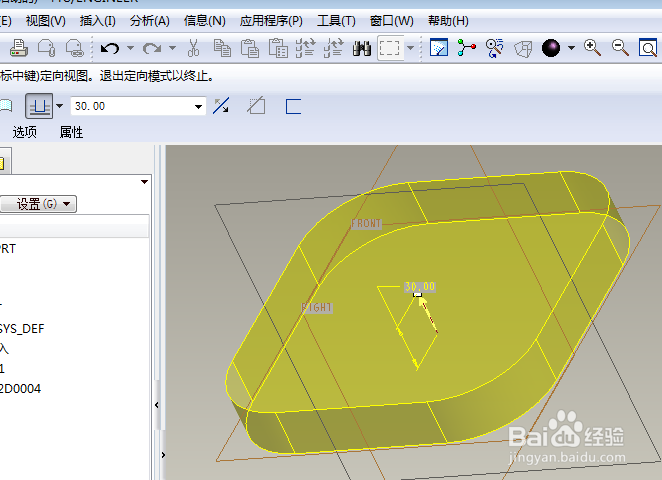Click the first Regenerate model icon
This screenshot has width=662, height=480.
pyautogui.click(x=305, y=48)
